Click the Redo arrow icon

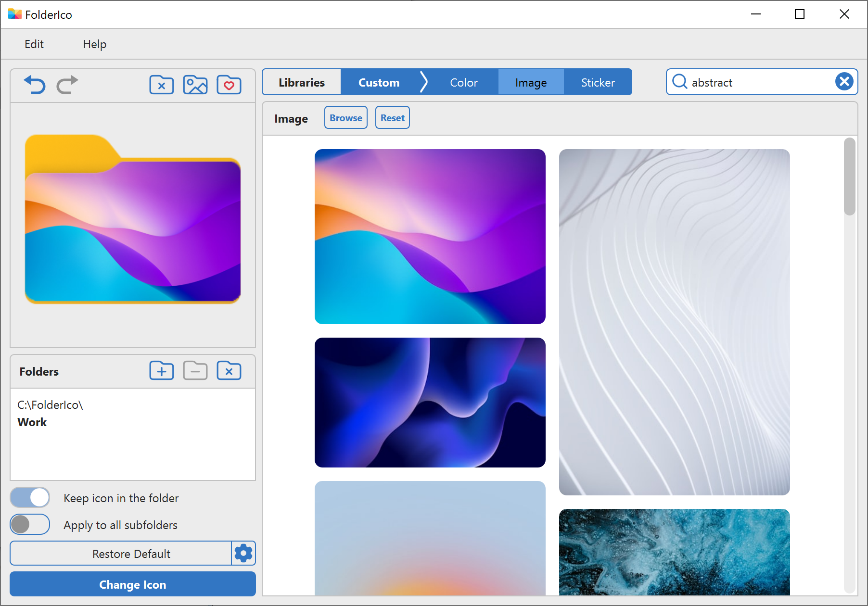[x=67, y=85]
